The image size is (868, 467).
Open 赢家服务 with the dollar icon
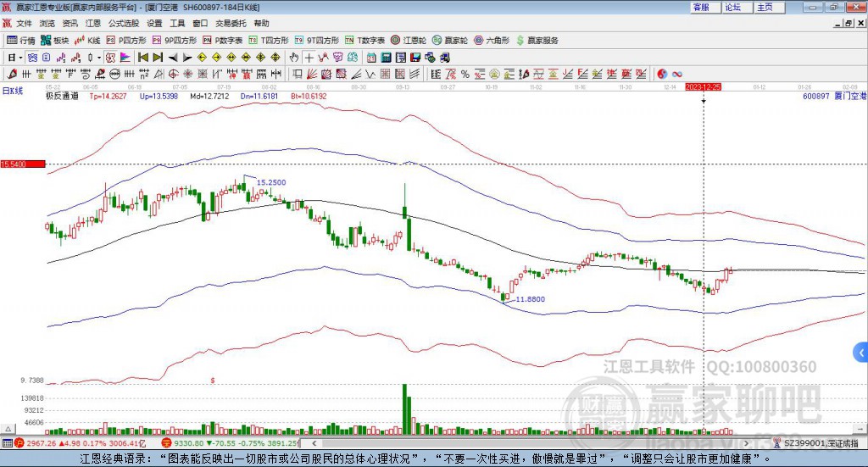[x=537, y=41]
